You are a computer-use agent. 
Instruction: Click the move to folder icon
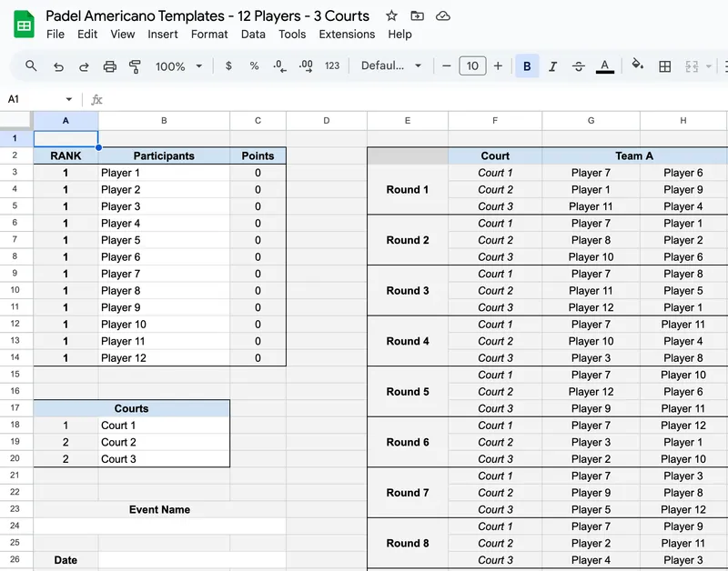(x=417, y=16)
